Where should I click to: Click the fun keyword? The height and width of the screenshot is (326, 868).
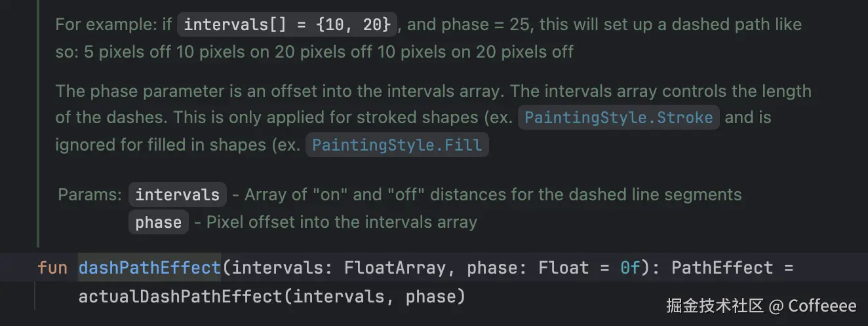[52, 268]
